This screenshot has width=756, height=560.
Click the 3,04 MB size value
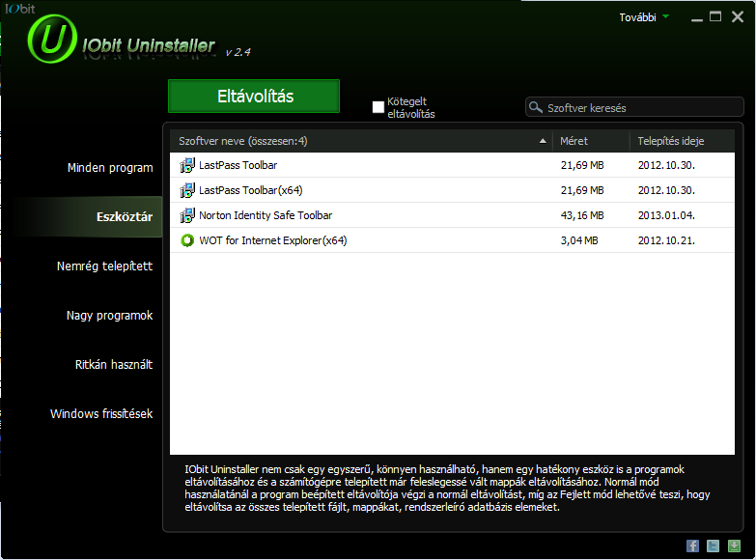click(x=579, y=240)
